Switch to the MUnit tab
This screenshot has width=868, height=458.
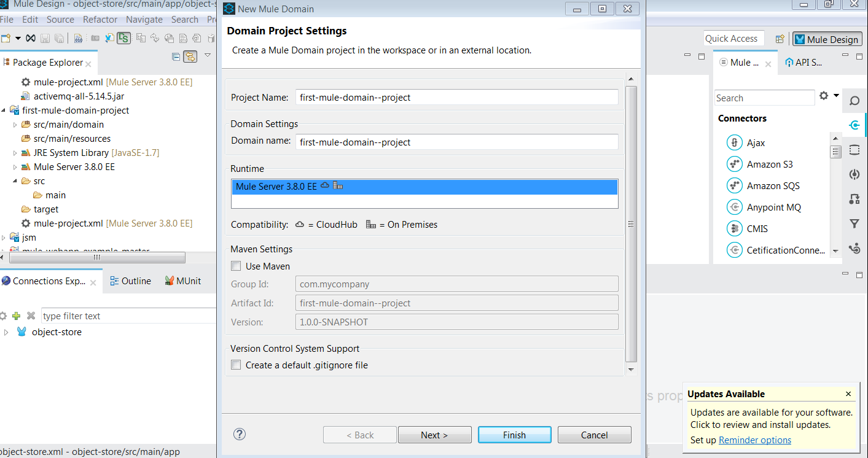[183, 281]
